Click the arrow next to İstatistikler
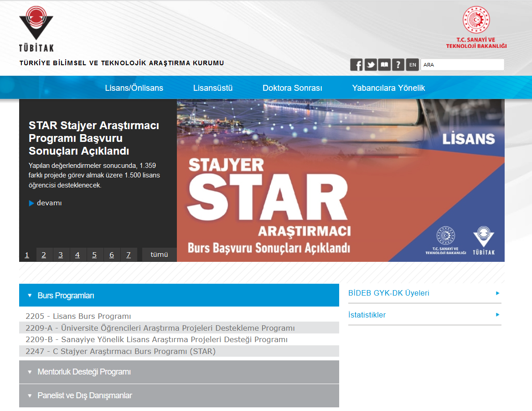 point(498,315)
